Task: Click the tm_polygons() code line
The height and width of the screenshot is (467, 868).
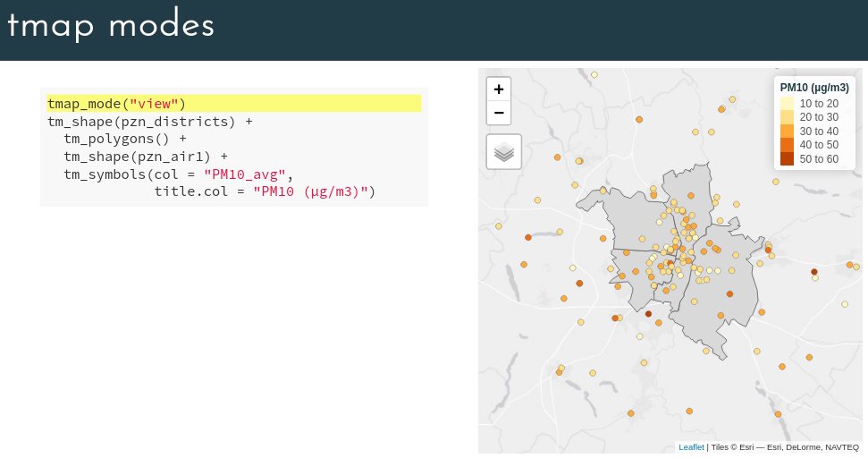Action: pyautogui.click(x=124, y=139)
